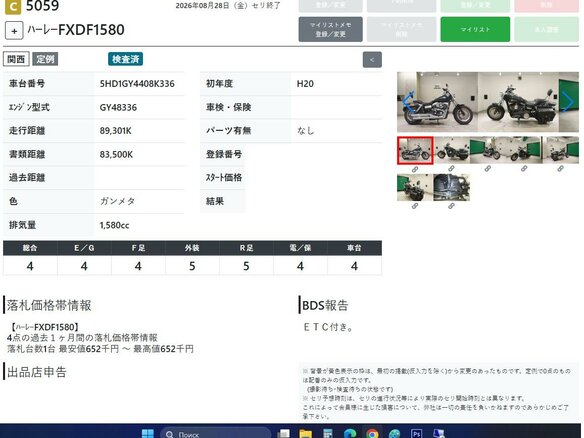Viewport: 584px width, 438px height.
Task: Open the last monitor-shaped taskbar icon
Action: [x=438, y=434]
